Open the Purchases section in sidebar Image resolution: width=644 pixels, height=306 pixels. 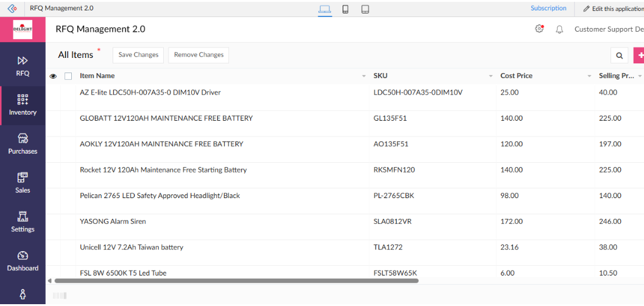click(23, 144)
